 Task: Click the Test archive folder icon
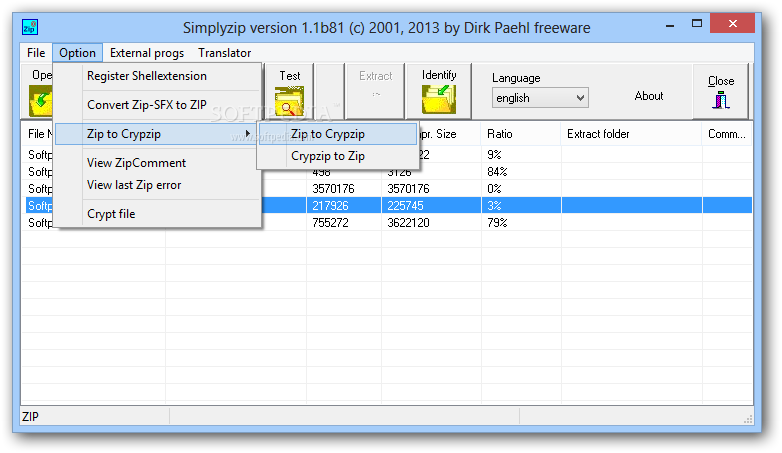289,101
